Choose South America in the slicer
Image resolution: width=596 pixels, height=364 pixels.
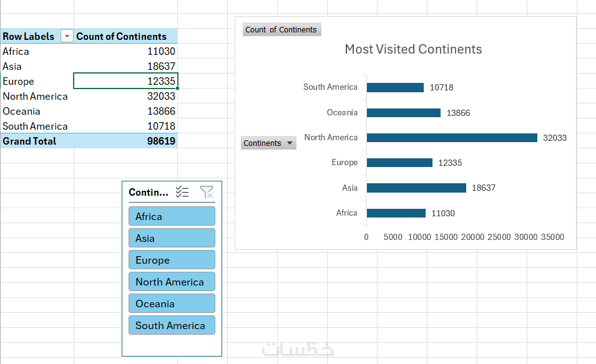pyautogui.click(x=172, y=325)
